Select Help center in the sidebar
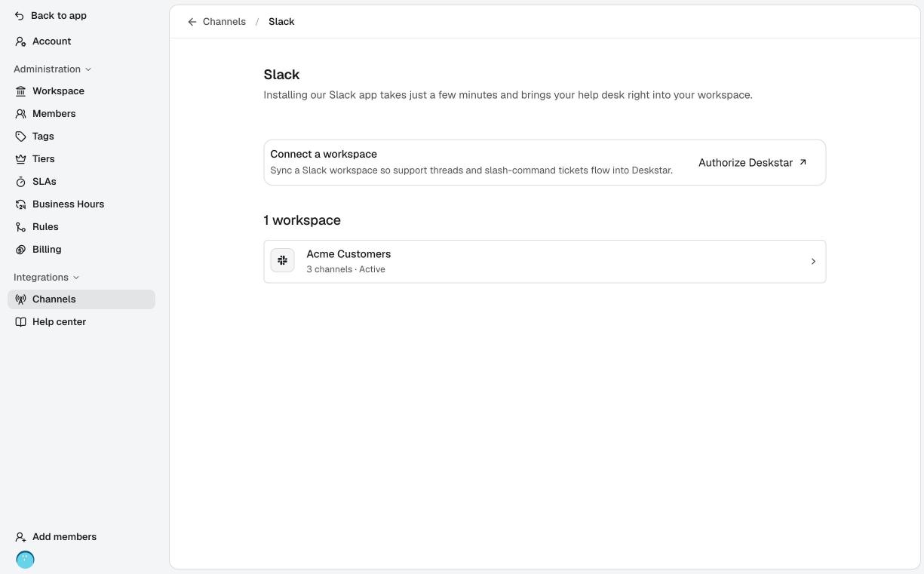 (81, 322)
